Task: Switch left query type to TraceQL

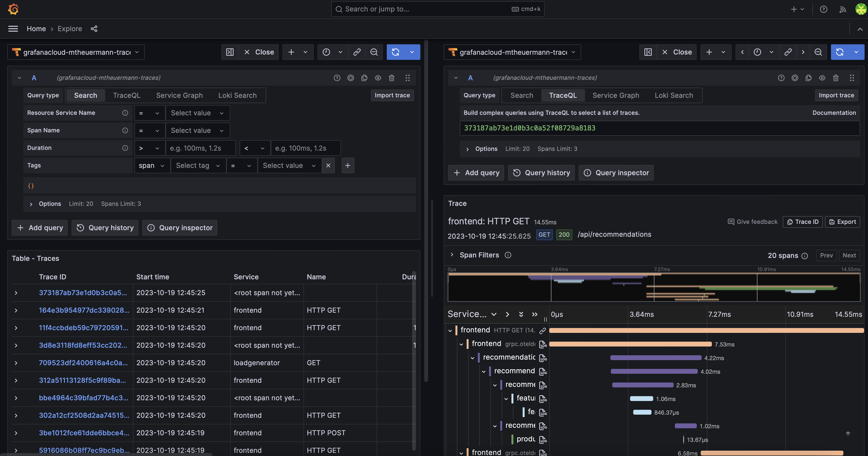Action: [127, 95]
